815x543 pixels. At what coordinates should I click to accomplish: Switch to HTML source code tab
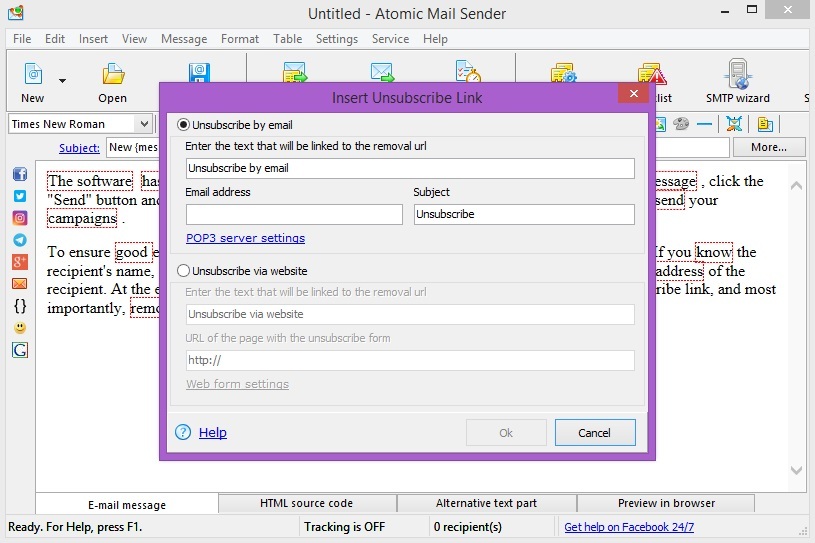point(307,503)
